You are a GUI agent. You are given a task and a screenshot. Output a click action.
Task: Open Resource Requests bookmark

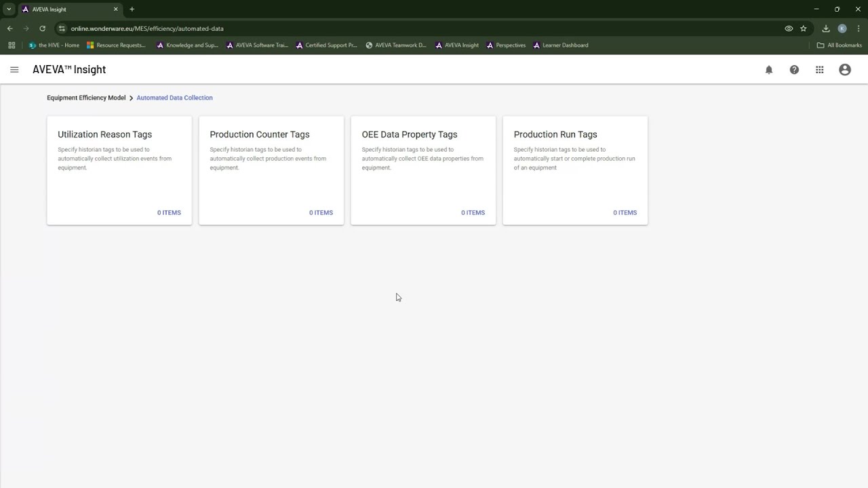pos(117,45)
